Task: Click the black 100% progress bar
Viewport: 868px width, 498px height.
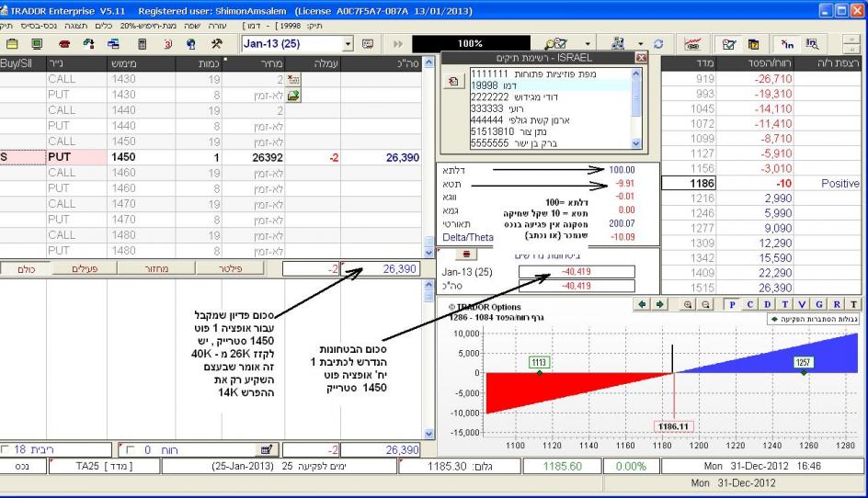Action: click(x=471, y=44)
